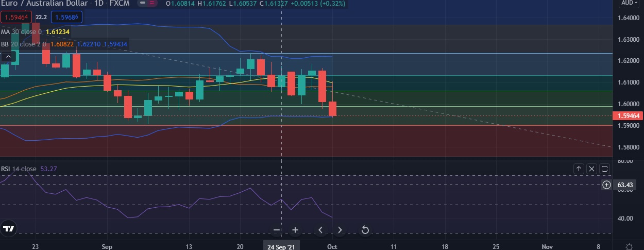Add alert using plus at 63.43
The height and width of the screenshot is (250, 644).
click(x=607, y=185)
